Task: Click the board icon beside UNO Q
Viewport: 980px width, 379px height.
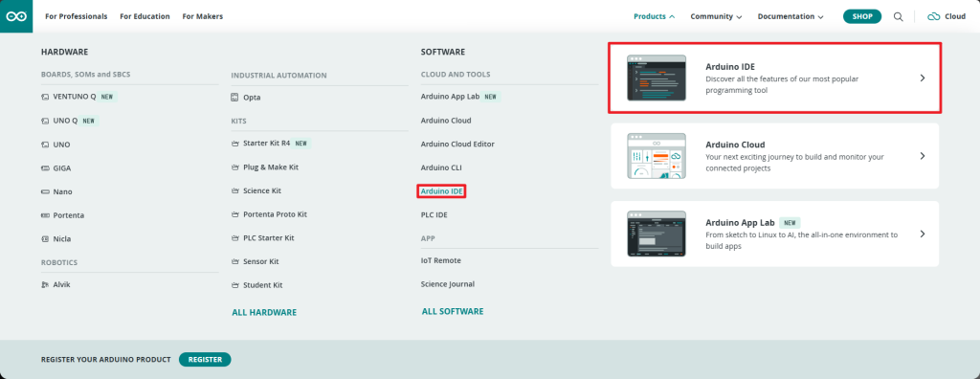Action: coord(45,121)
